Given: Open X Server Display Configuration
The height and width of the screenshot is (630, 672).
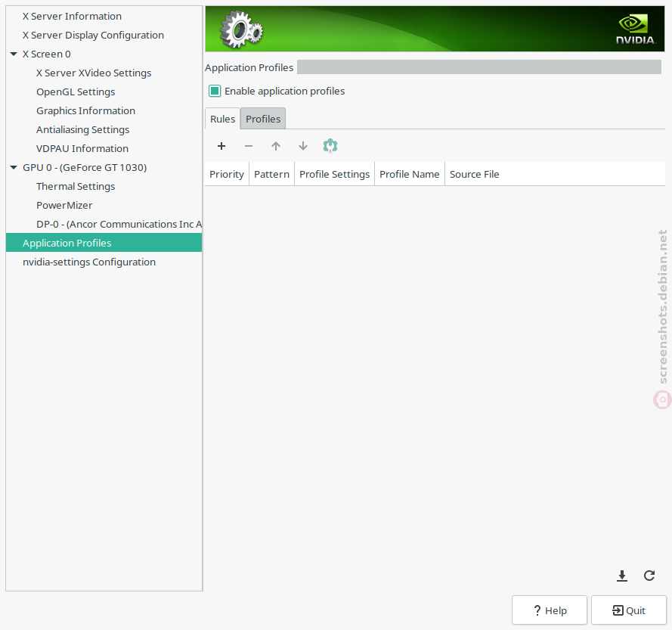Looking at the screenshot, I should coord(93,35).
